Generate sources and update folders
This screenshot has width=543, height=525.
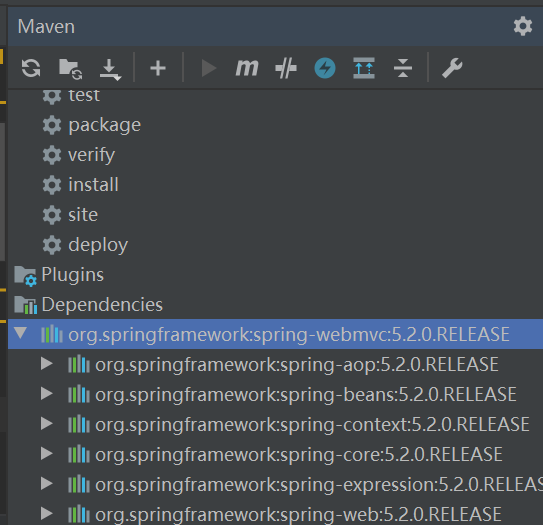(70, 69)
